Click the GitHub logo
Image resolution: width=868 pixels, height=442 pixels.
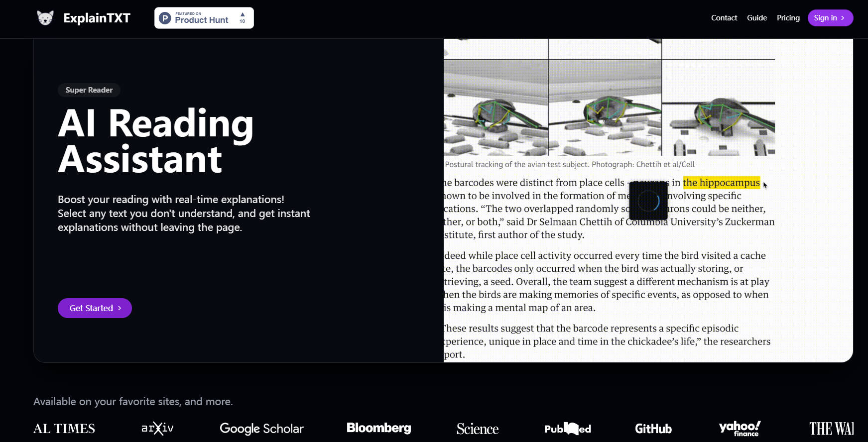(653, 429)
